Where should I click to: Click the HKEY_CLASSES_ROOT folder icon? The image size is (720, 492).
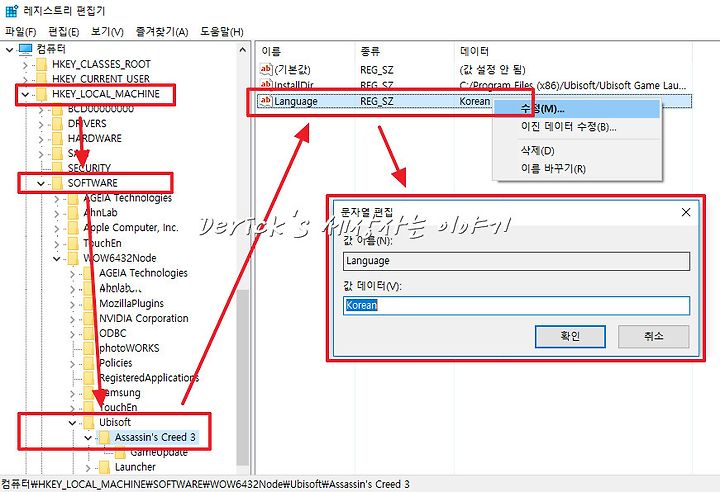tap(42, 64)
